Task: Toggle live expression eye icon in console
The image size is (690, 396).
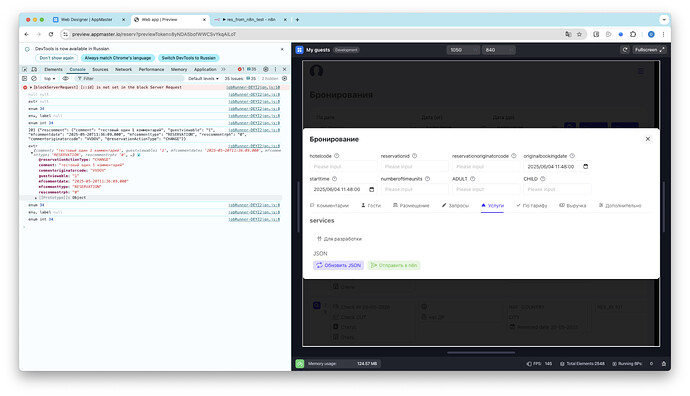Action: (66, 78)
